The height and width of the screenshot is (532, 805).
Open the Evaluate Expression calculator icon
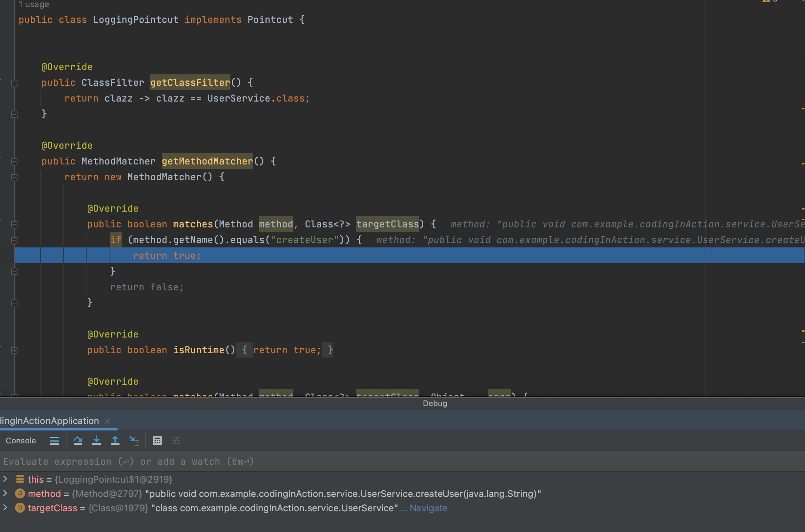[x=157, y=440]
